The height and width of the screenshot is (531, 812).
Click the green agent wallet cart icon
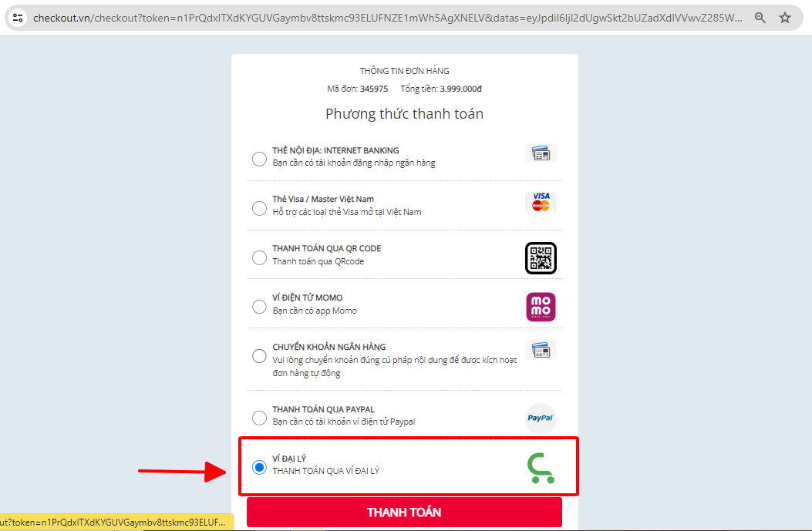pyautogui.click(x=541, y=468)
